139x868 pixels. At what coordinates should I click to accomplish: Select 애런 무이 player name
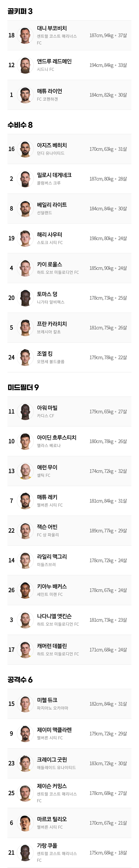click(x=47, y=467)
